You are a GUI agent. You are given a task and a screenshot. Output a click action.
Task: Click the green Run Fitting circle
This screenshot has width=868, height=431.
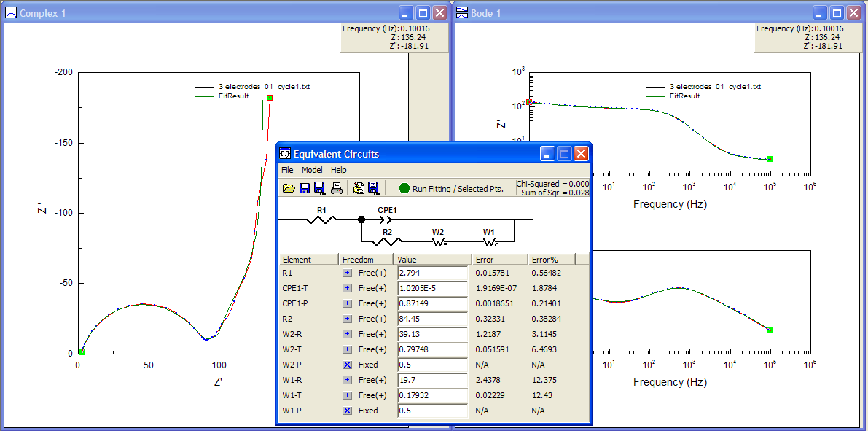404,188
